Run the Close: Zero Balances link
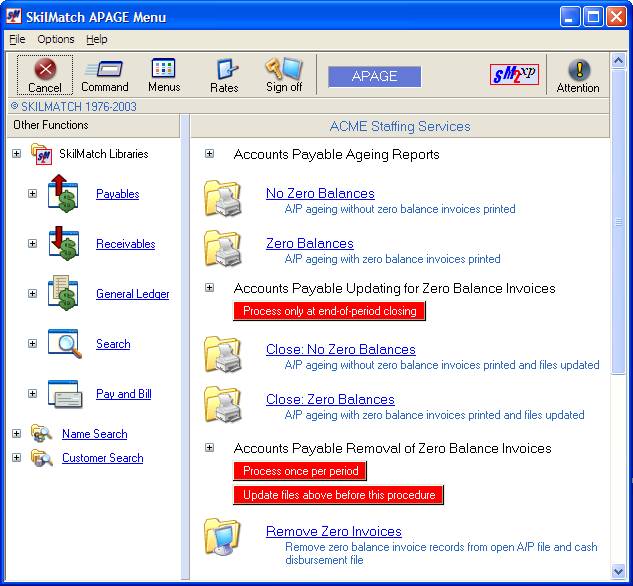633x586 pixels. (x=330, y=399)
